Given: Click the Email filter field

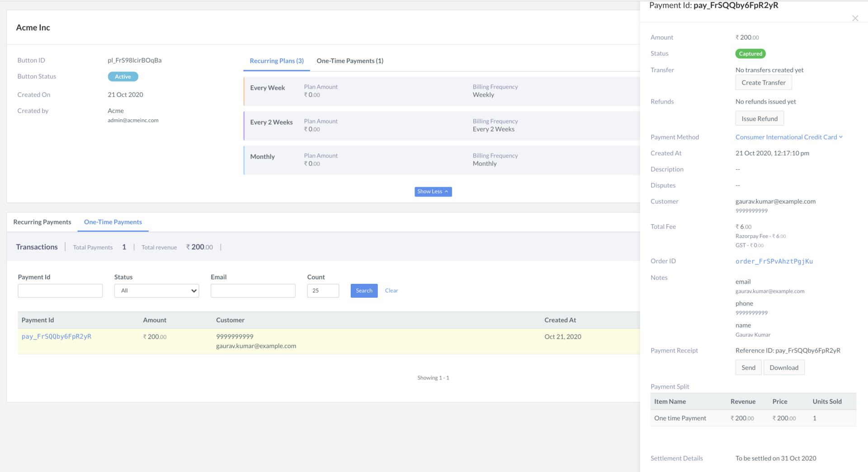Looking at the screenshot, I should point(253,290).
